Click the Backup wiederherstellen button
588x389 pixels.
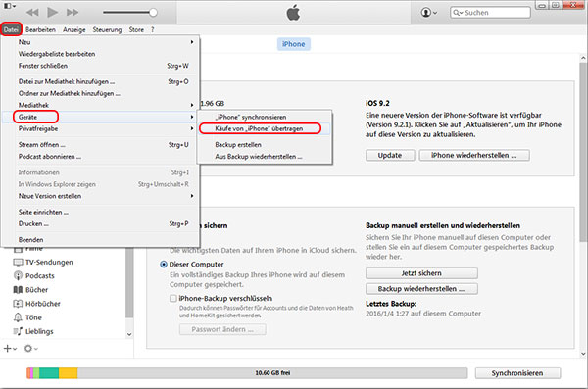click(x=421, y=289)
